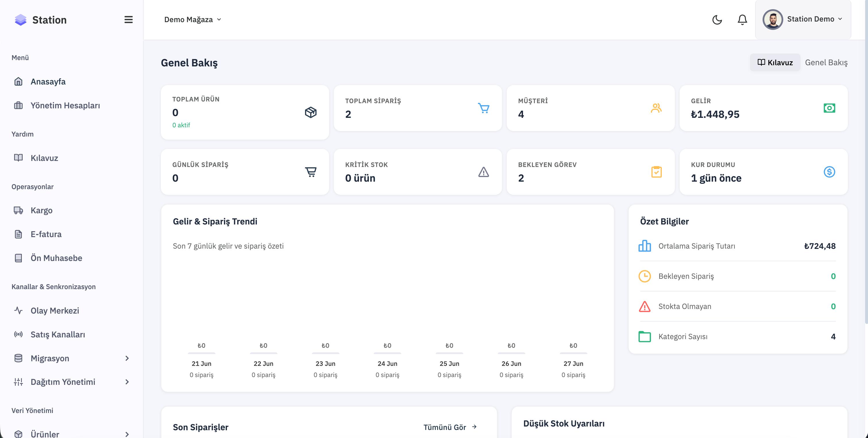Open the Demo Mağaza store selector
Viewport: 868px width, 438px height.
[x=193, y=20]
